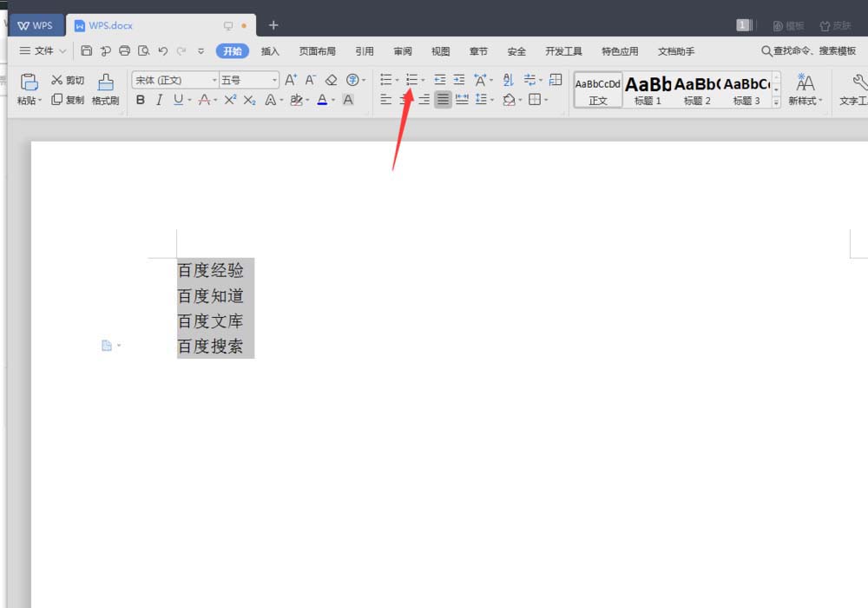This screenshot has width=868, height=608.
Task: Click the Save icon in quick toolbar
Action: pos(87,51)
